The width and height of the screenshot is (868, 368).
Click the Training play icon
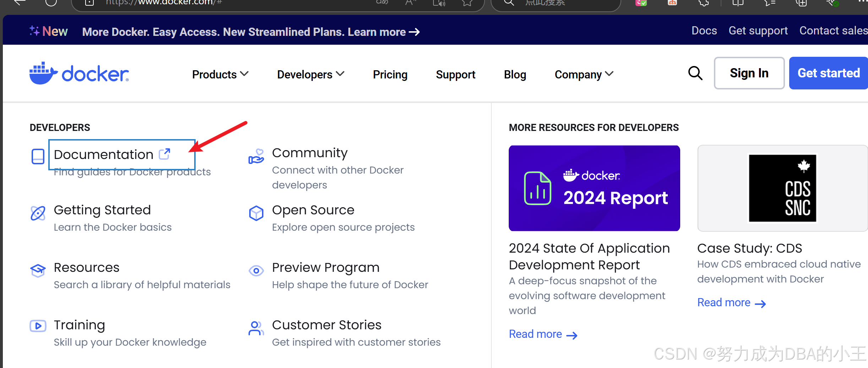pos(38,326)
